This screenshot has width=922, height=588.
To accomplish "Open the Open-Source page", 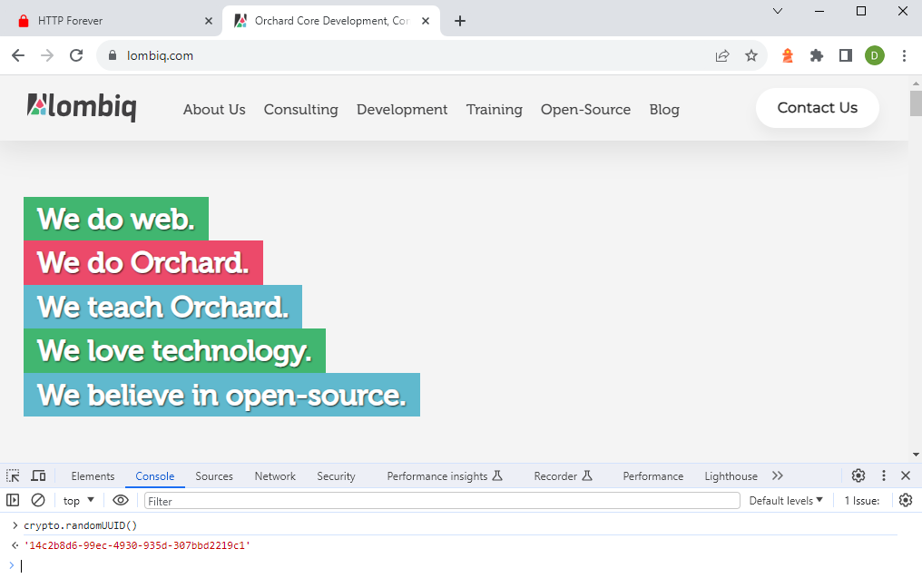I will pyautogui.click(x=585, y=110).
